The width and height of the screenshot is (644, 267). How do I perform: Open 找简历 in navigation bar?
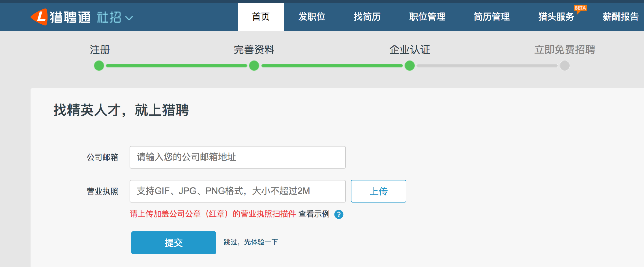(x=367, y=17)
